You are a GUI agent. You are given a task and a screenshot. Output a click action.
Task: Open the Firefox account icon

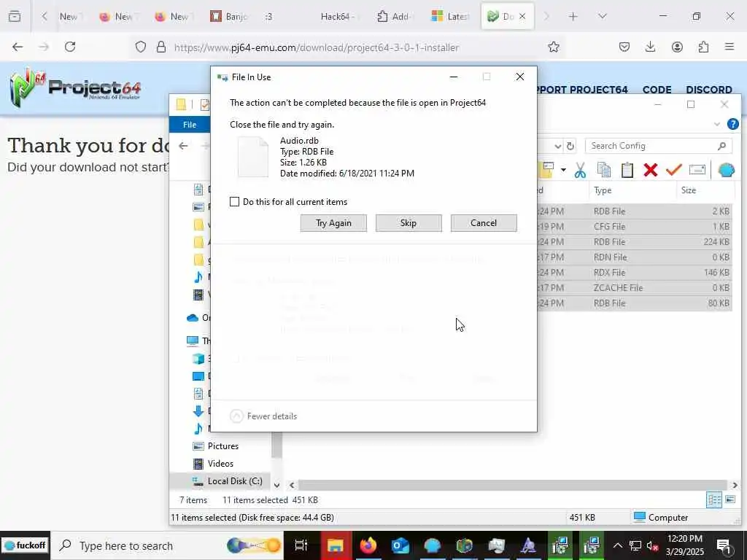click(677, 47)
